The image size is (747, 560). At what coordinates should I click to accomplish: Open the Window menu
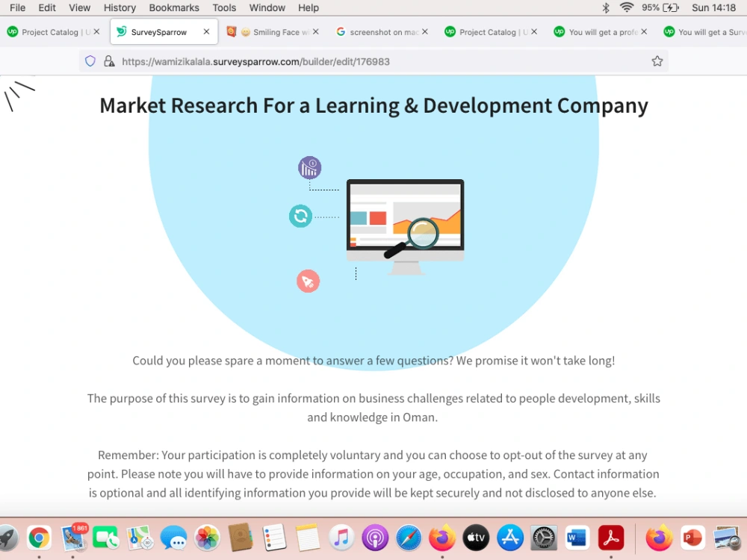267,7
